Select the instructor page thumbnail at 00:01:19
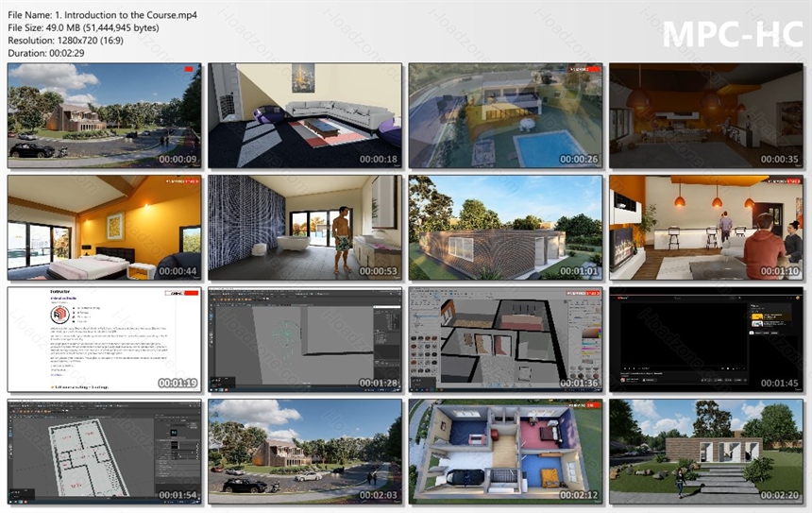 click(x=105, y=339)
